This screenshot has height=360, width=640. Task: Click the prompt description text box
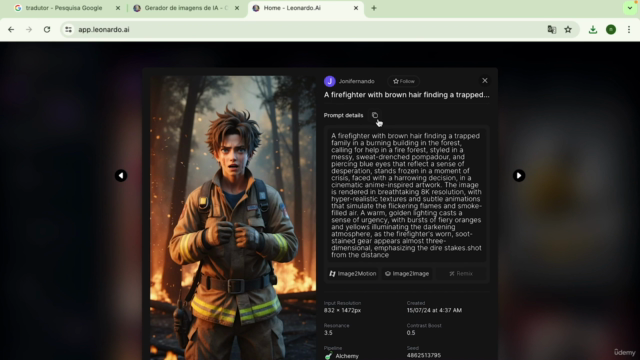click(x=407, y=195)
